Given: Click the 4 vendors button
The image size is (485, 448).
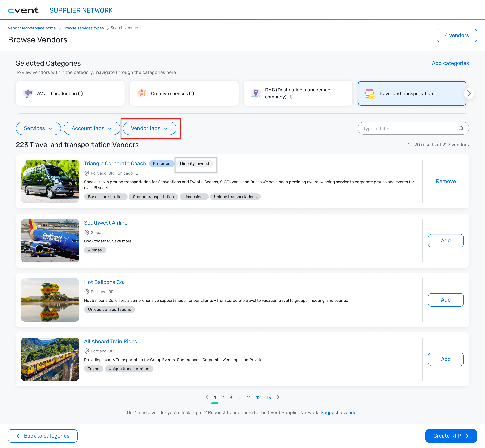Looking at the screenshot, I should [x=457, y=35].
